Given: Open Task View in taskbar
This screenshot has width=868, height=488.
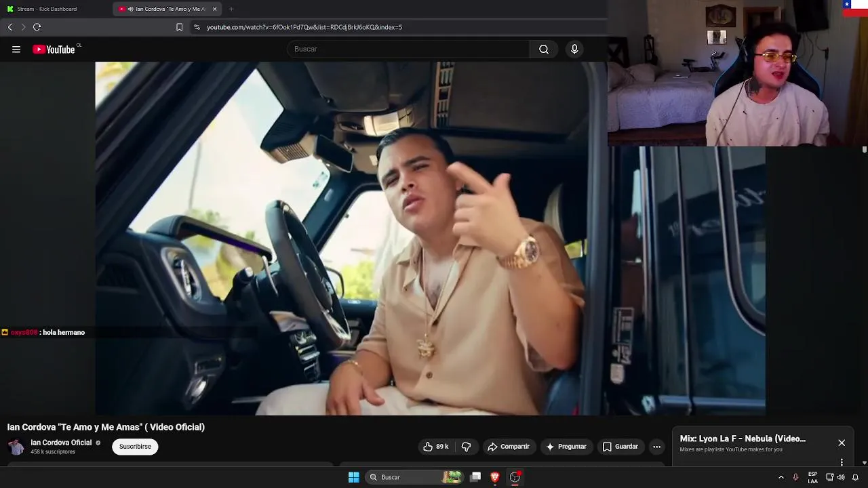Looking at the screenshot, I should [x=476, y=477].
